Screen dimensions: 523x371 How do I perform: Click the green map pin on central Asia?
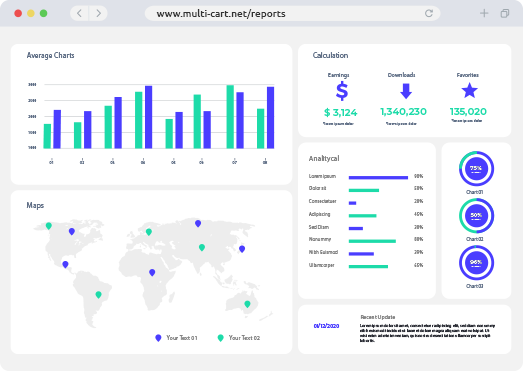point(202,247)
